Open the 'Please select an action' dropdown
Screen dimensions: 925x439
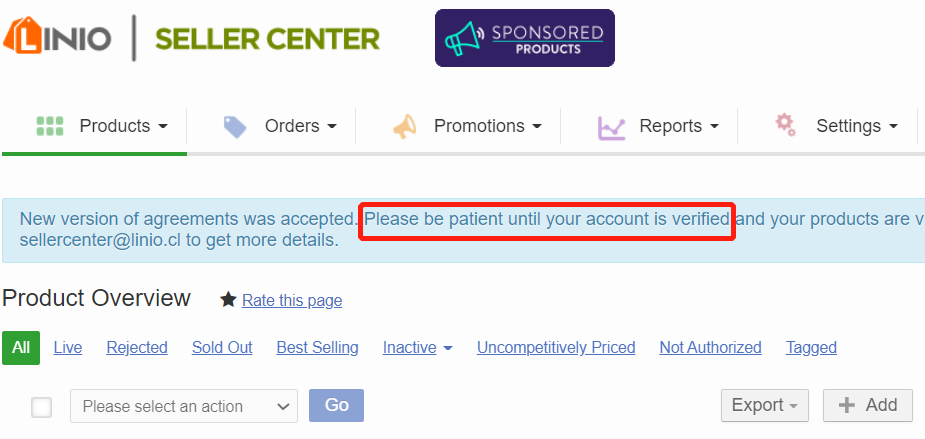pos(184,406)
